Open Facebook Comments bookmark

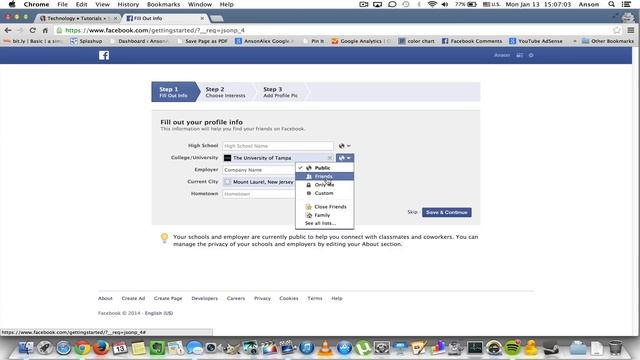tap(472, 41)
